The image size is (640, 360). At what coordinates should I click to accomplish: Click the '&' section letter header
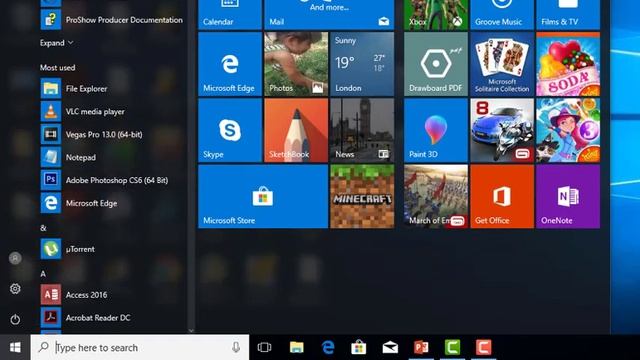click(x=43, y=228)
